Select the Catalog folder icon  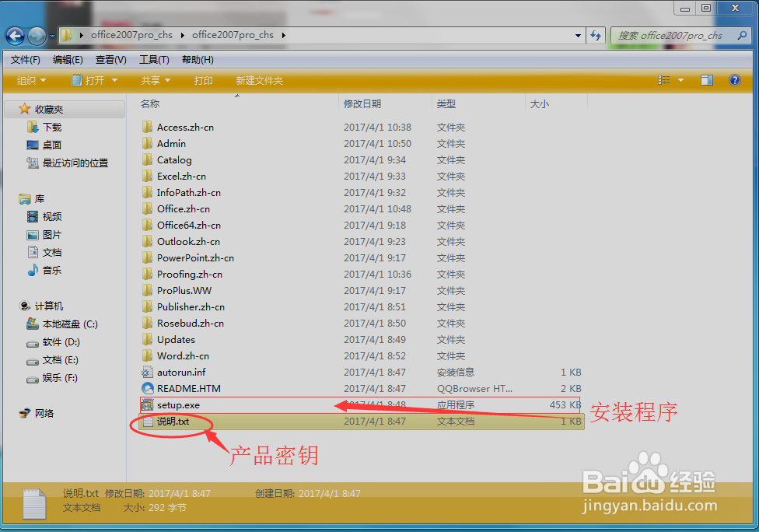pyautogui.click(x=147, y=159)
